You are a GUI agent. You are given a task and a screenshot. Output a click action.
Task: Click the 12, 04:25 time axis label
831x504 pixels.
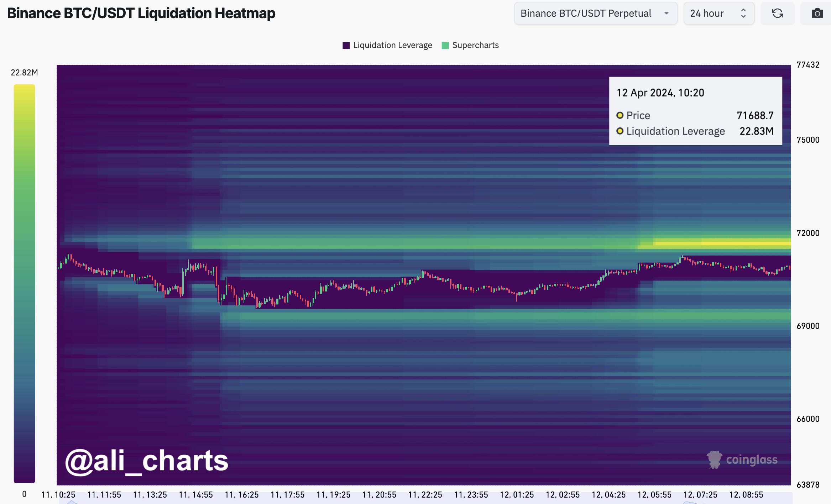(x=609, y=495)
